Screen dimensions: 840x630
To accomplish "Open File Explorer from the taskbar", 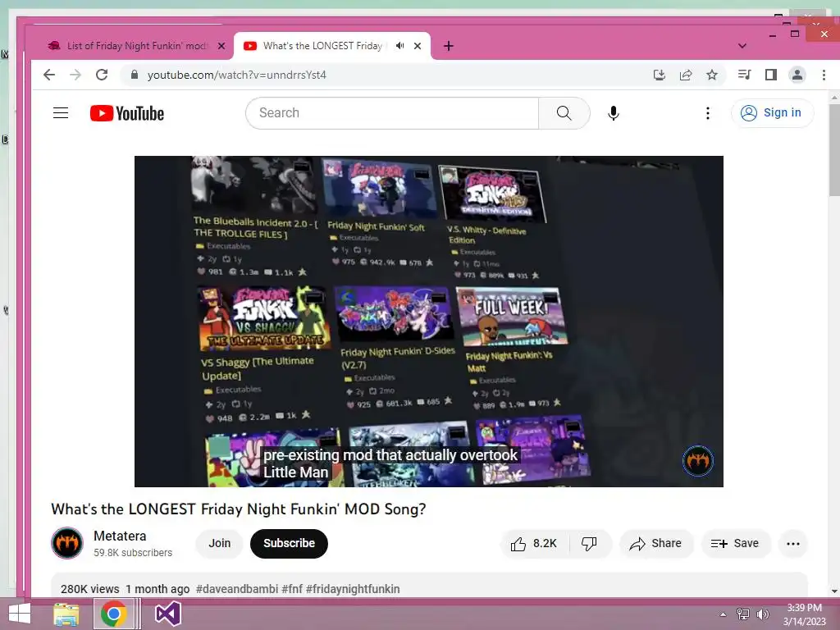I will 66,614.
